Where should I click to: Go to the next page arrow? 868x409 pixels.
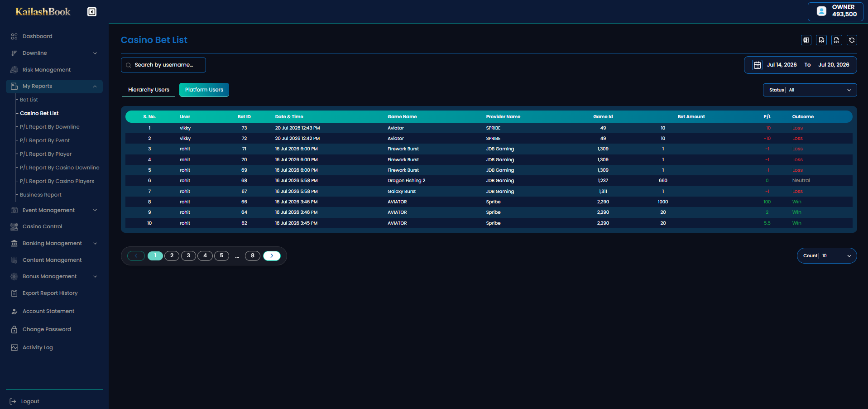(x=272, y=256)
